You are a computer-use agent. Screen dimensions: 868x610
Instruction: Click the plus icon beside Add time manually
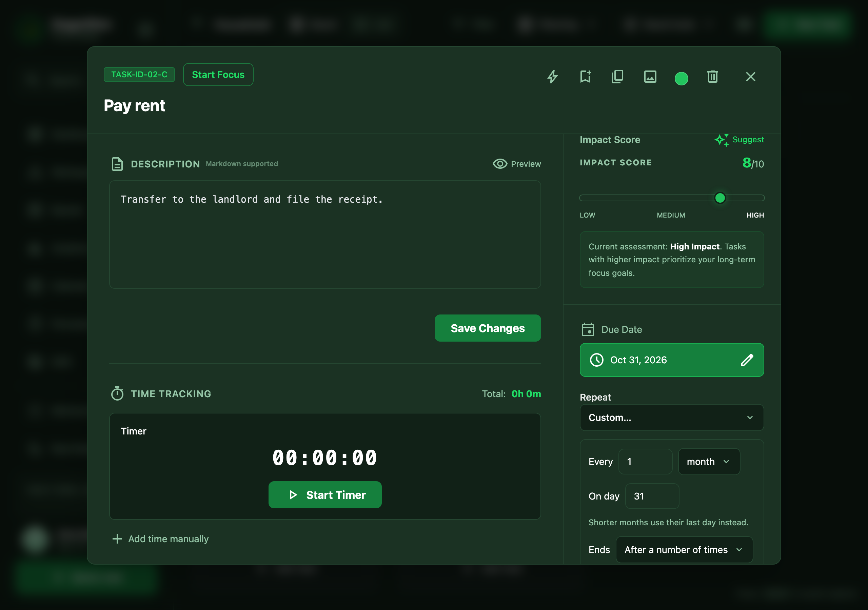[117, 538]
